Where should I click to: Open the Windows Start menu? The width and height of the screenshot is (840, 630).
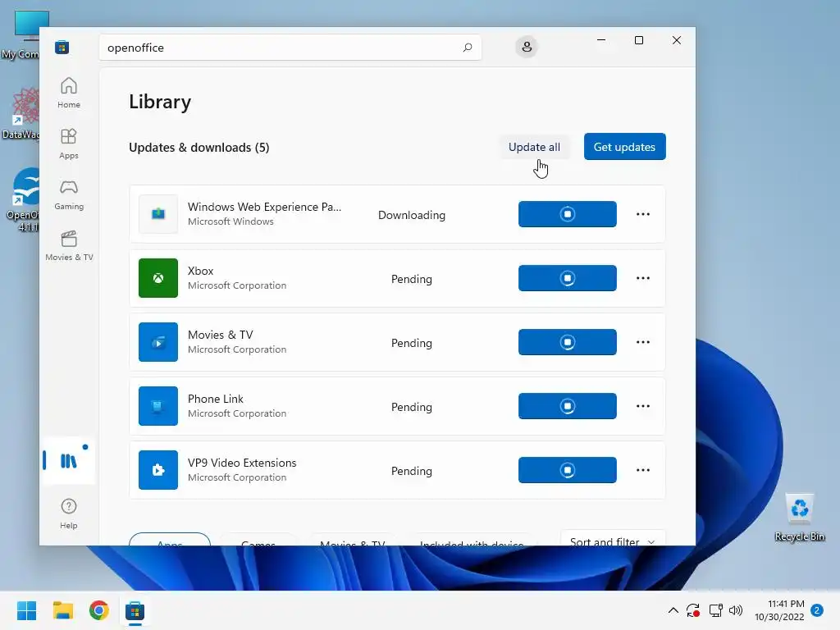26,610
